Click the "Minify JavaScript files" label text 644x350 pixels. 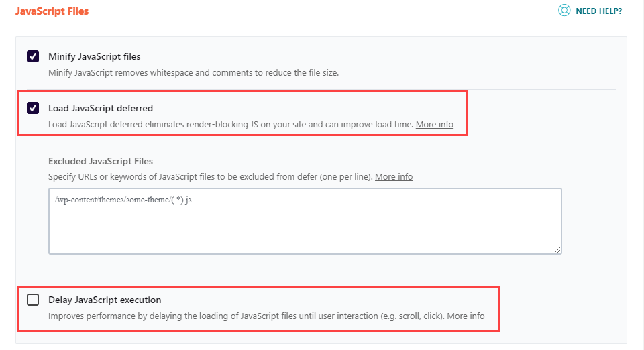click(94, 56)
